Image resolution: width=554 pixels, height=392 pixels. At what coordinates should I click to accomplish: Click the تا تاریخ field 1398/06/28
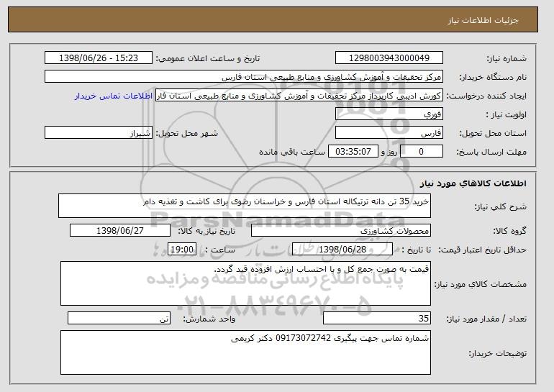(342, 250)
